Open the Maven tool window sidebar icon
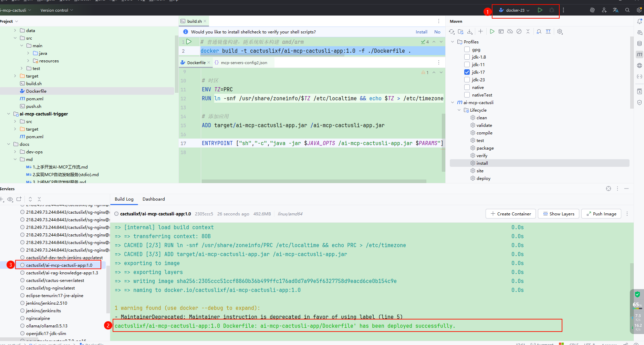 point(640,54)
